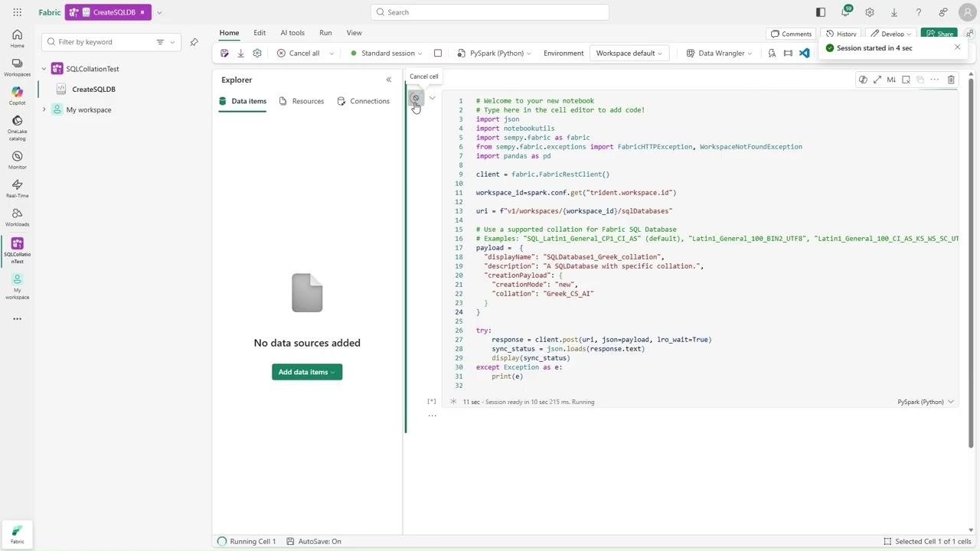The height and width of the screenshot is (551, 980).
Task: Select the Resources tab in Explorer
Action: [301, 101]
